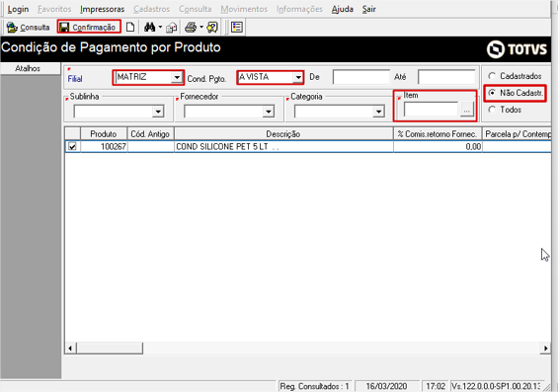The image size is (560, 392).
Task: Click the % Comis.retorno Fornec. column header
Action: (x=438, y=134)
